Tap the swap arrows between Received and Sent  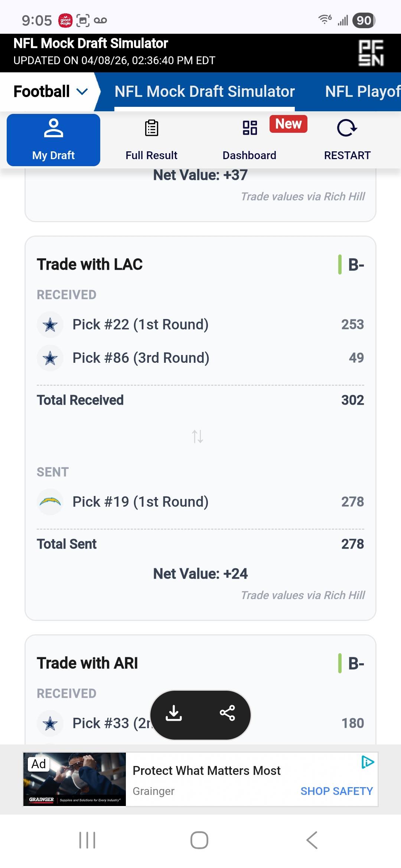pyautogui.click(x=198, y=437)
